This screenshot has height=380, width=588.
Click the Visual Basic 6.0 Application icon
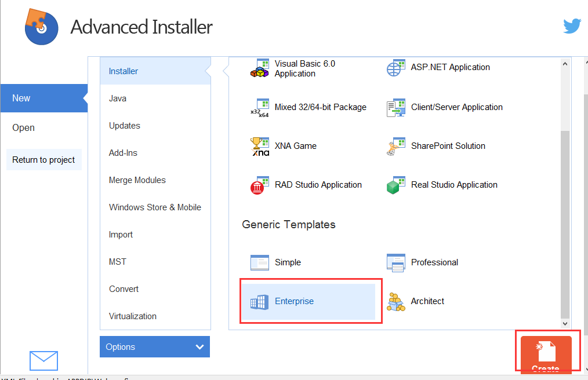pyautogui.click(x=260, y=68)
